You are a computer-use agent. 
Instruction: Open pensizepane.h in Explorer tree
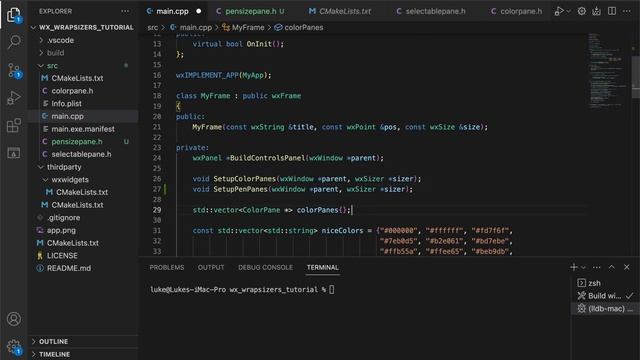pyautogui.click(x=83, y=142)
